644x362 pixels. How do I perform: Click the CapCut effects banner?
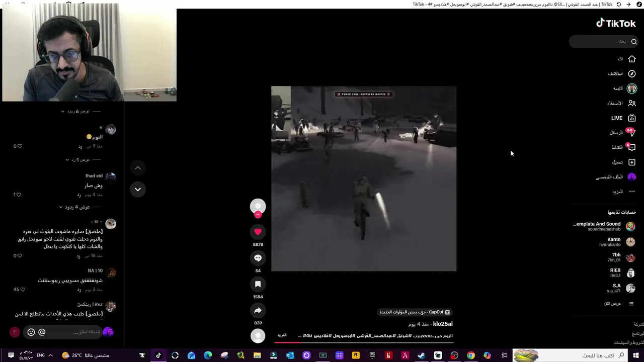415,312
